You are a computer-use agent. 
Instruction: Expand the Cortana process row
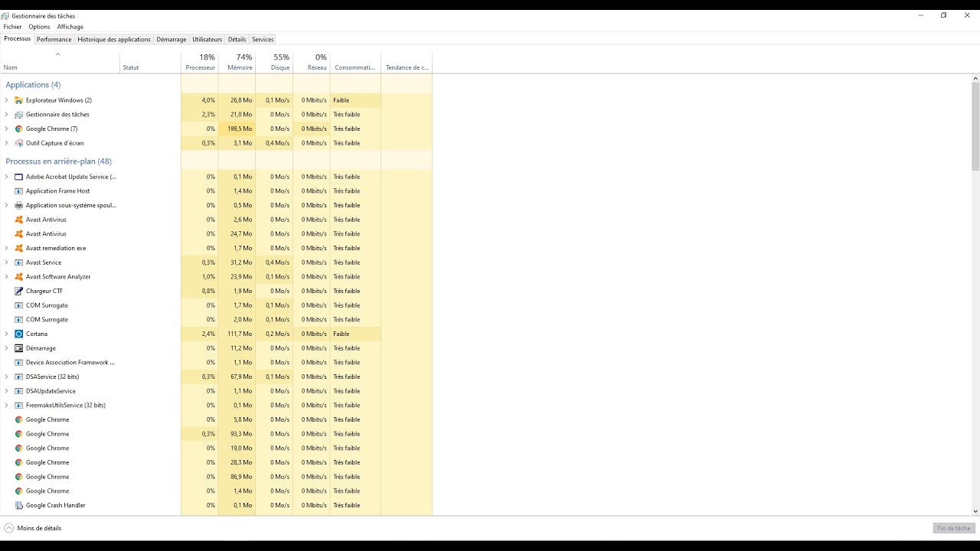pos(7,334)
